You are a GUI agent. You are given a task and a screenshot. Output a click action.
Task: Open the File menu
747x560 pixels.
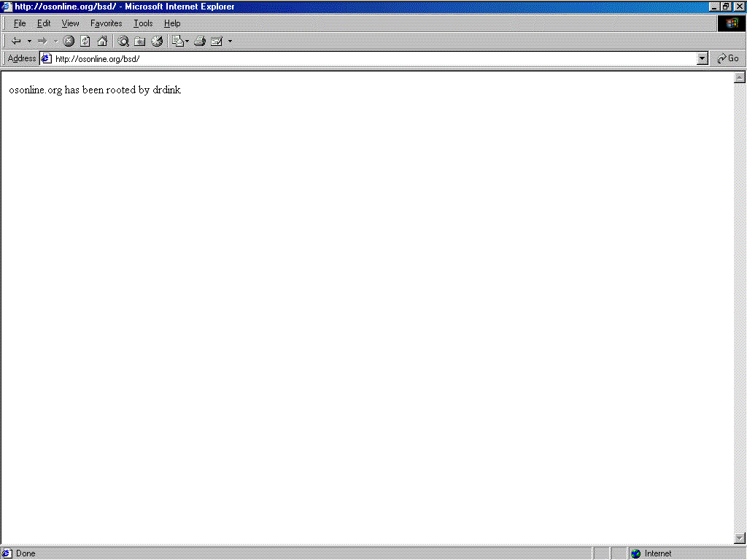(x=20, y=23)
